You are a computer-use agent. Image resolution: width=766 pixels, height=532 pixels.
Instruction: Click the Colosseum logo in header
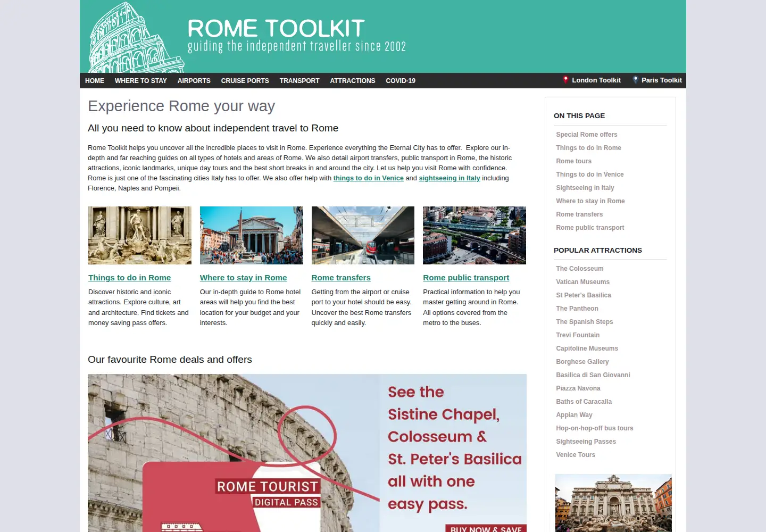(x=137, y=37)
